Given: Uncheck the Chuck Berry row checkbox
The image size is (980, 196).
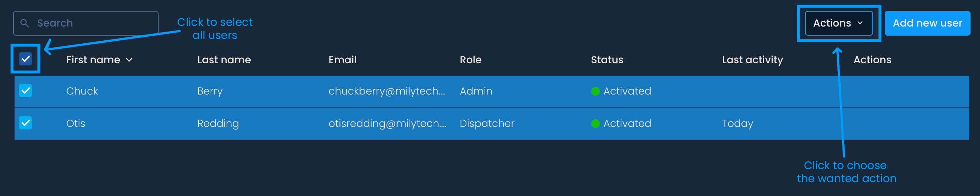Looking at the screenshot, I should point(25,91).
